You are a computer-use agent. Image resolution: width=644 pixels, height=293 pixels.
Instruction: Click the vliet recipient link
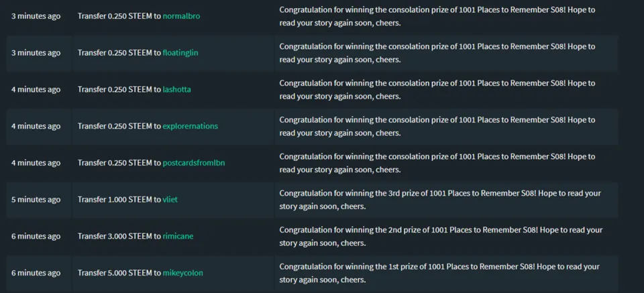tap(172, 200)
